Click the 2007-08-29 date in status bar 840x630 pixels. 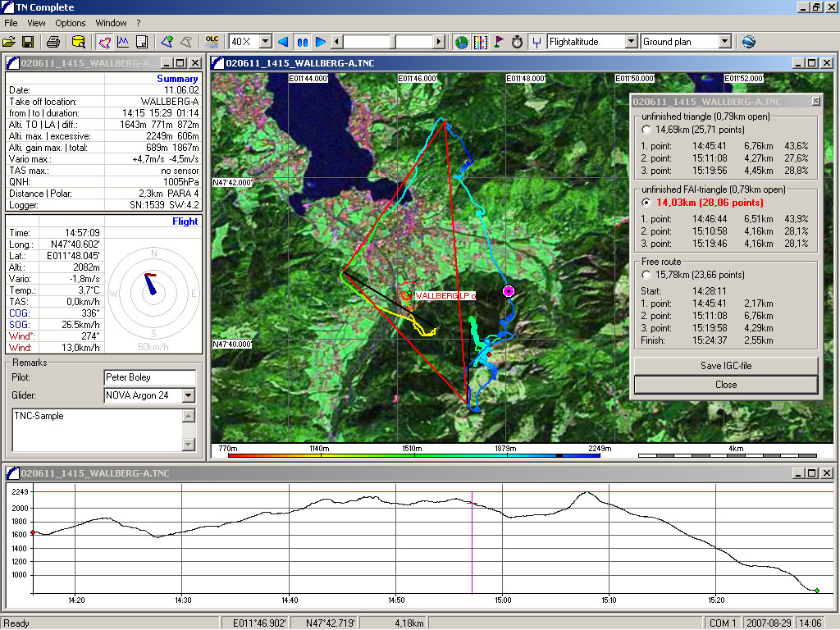[769, 623]
